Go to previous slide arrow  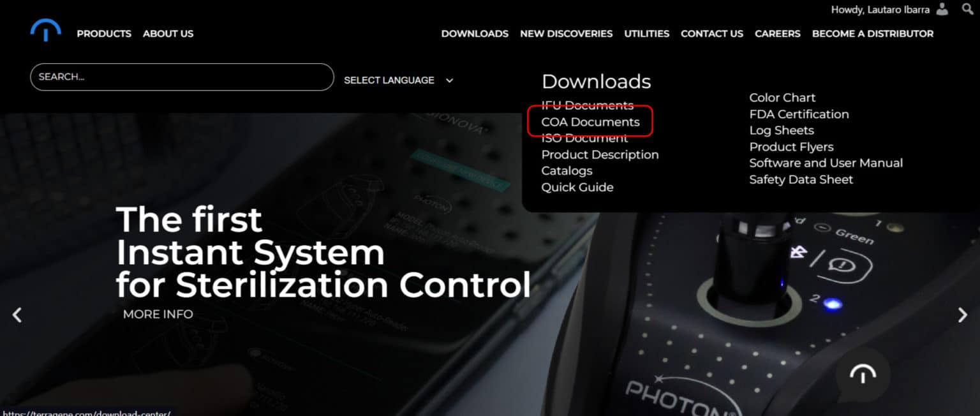pos(17,315)
